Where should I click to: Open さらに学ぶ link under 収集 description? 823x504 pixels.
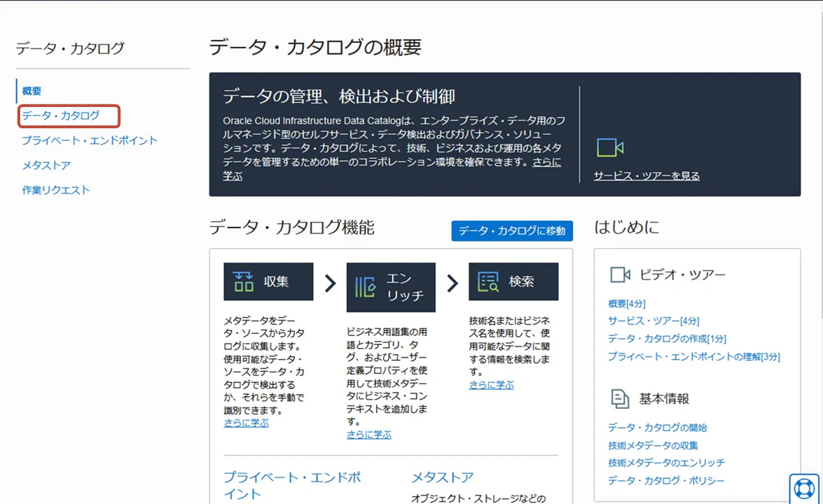246,423
